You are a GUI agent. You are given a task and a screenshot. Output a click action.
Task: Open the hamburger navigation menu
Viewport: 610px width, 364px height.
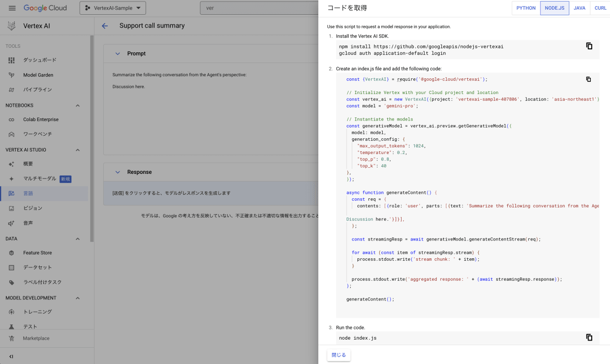point(12,8)
